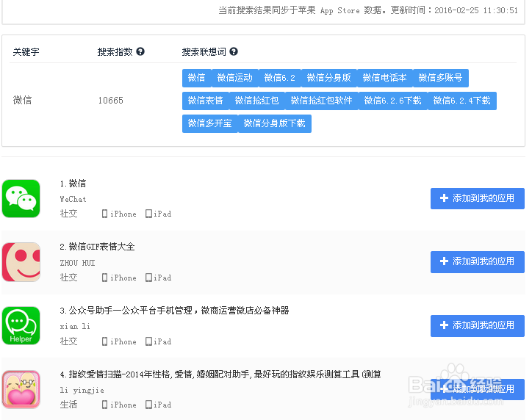This screenshot has height=420, width=532.
Task: Add 微信GIF表情大全 to my apps
Action: [478, 261]
